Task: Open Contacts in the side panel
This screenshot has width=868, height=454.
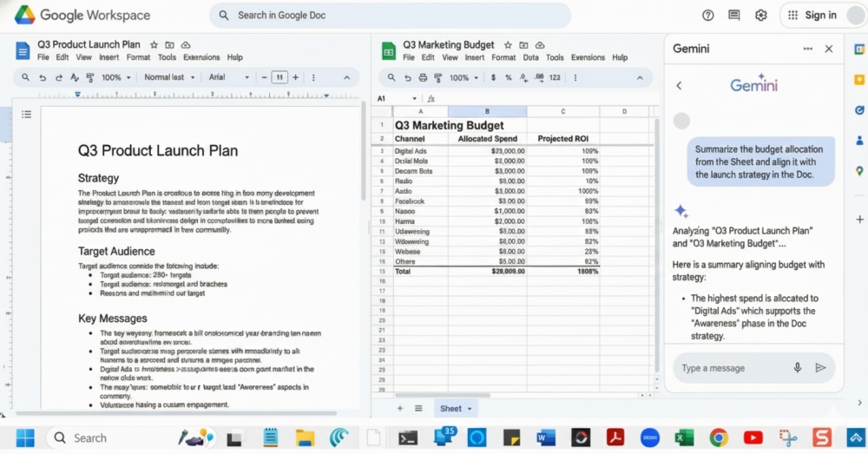Action: click(859, 141)
